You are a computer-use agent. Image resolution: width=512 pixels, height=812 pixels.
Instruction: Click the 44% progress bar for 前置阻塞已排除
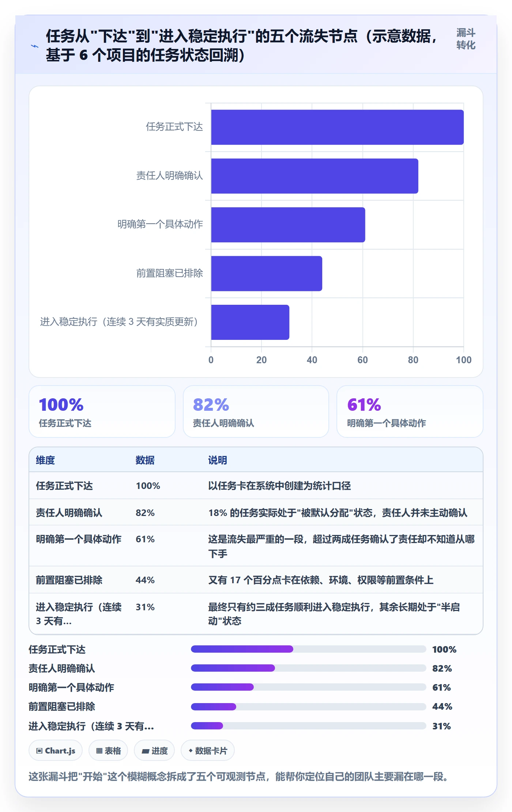[309, 707]
